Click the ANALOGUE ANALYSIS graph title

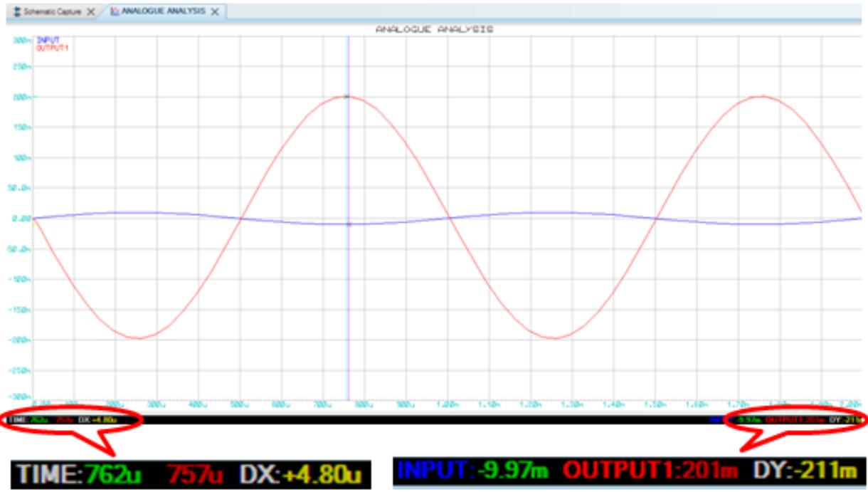[x=434, y=30]
